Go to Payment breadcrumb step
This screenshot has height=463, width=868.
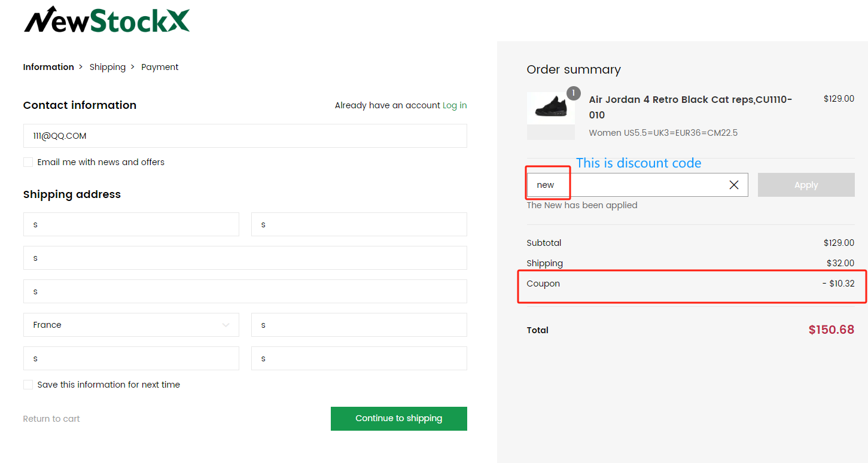(160, 67)
